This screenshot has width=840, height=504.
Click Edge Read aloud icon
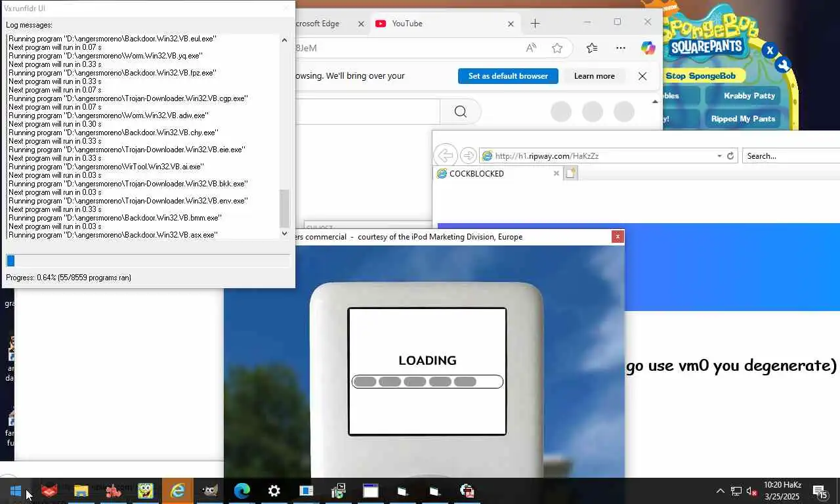click(532, 48)
